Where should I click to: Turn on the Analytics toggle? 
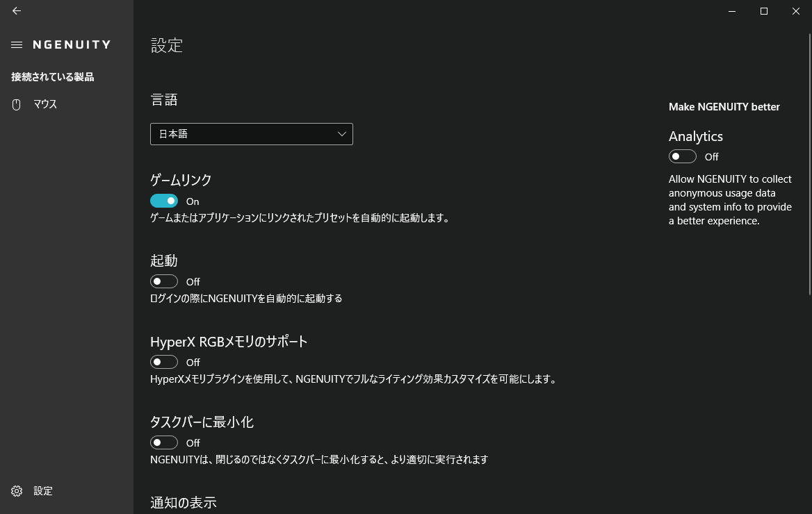pyautogui.click(x=683, y=156)
